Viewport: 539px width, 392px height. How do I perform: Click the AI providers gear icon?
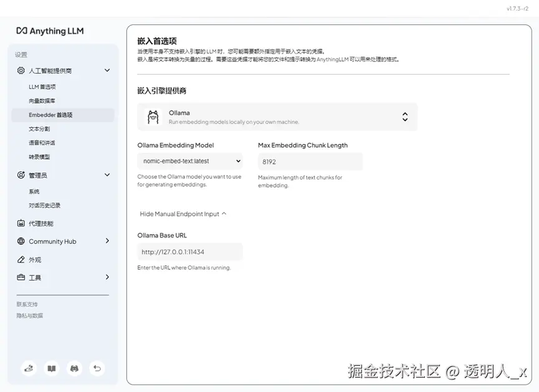point(21,70)
